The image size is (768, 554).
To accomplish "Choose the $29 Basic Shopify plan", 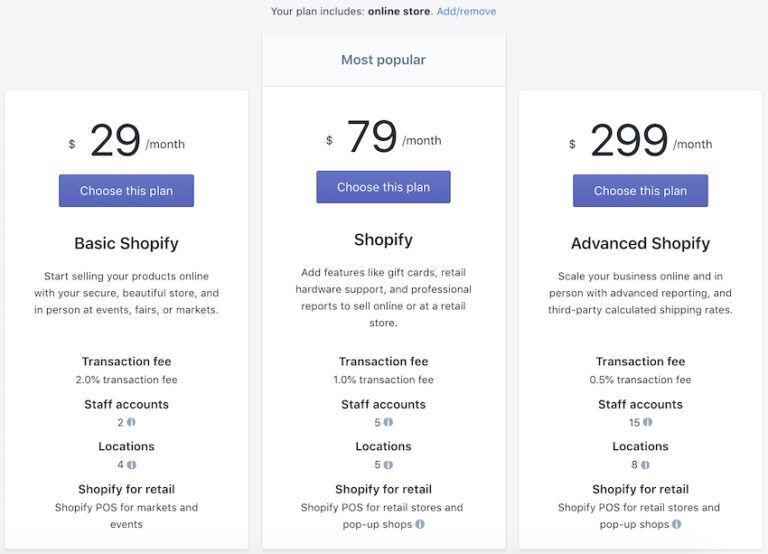I will coord(126,191).
